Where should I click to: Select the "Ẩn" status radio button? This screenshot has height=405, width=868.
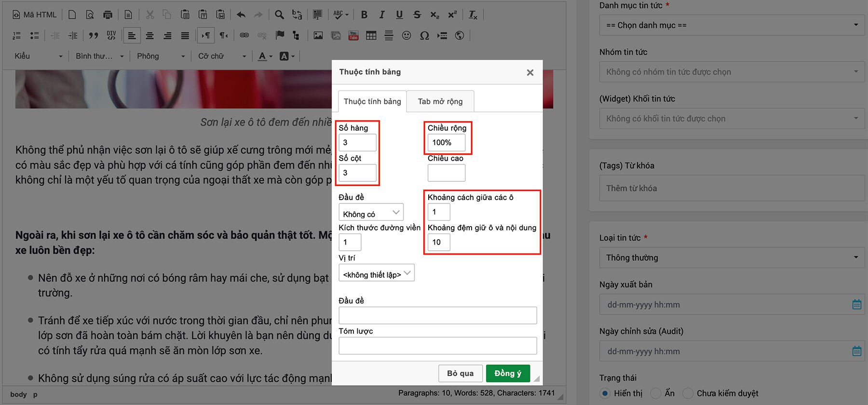(x=656, y=393)
